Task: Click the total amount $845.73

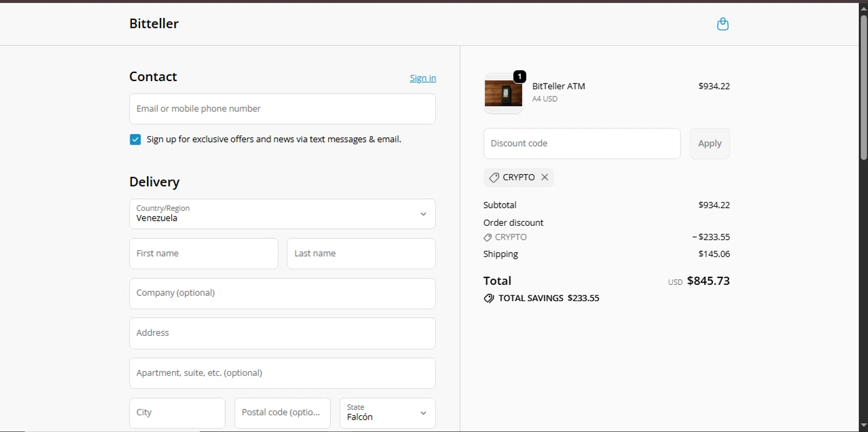Action: pos(708,281)
